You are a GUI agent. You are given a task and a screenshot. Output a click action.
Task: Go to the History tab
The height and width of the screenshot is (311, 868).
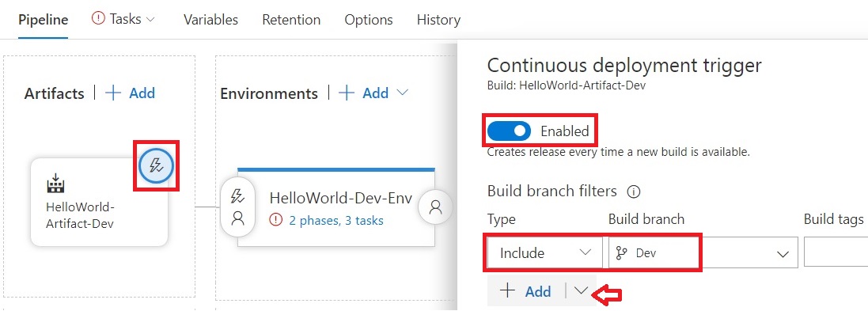pos(438,20)
